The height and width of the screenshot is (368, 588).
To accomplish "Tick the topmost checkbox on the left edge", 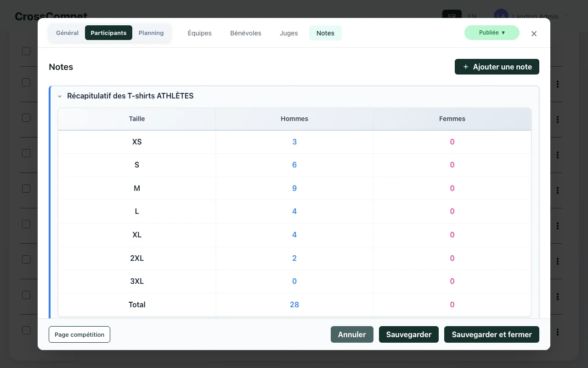I will click(x=26, y=51).
